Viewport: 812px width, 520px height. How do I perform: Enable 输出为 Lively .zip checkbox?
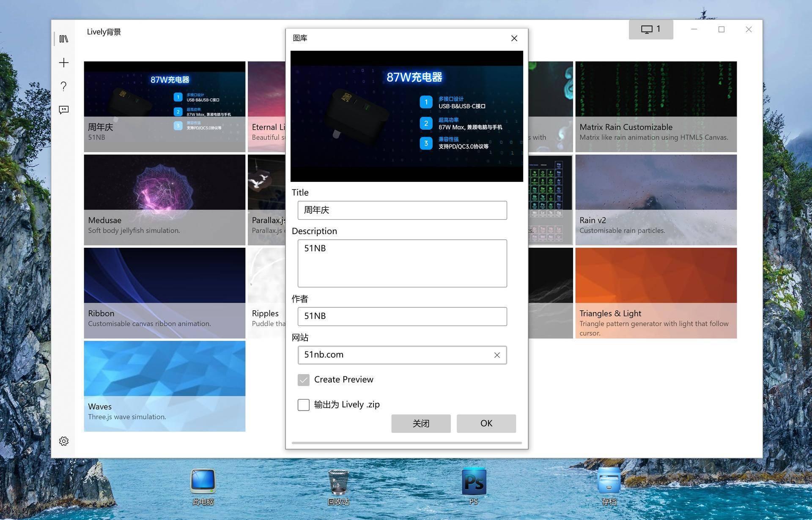[303, 405]
